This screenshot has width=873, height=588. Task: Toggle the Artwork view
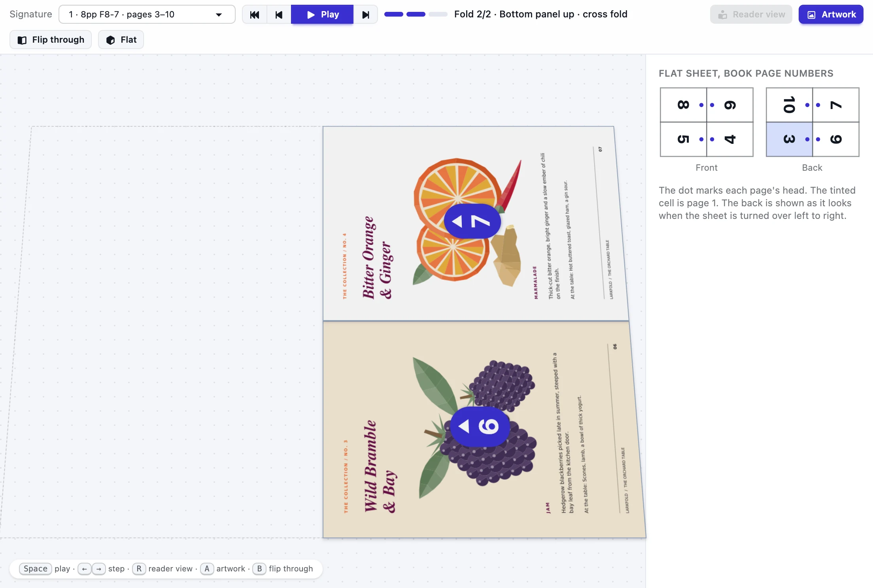pyautogui.click(x=831, y=15)
